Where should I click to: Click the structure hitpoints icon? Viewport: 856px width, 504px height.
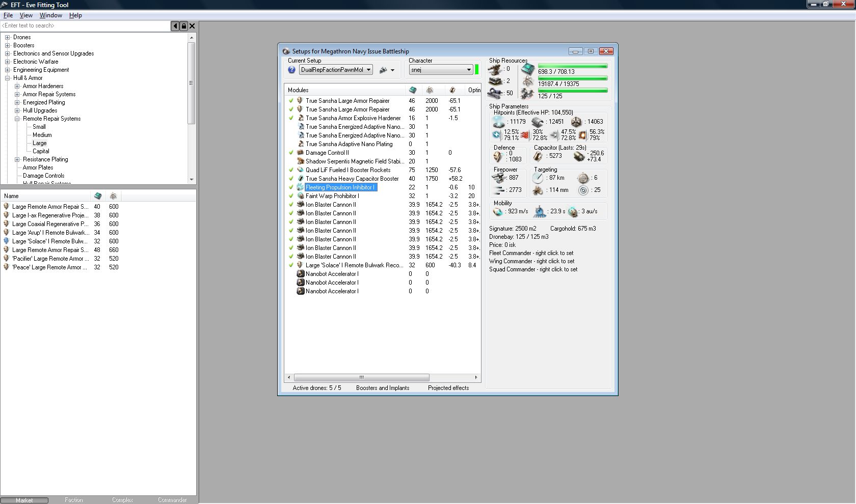point(576,122)
